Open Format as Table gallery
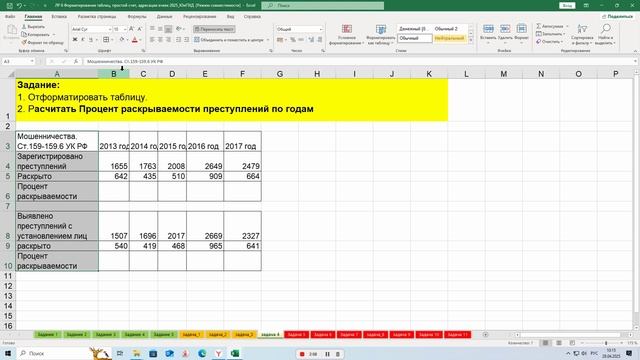The height and width of the screenshot is (360, 640). click(x=381, y=34)
